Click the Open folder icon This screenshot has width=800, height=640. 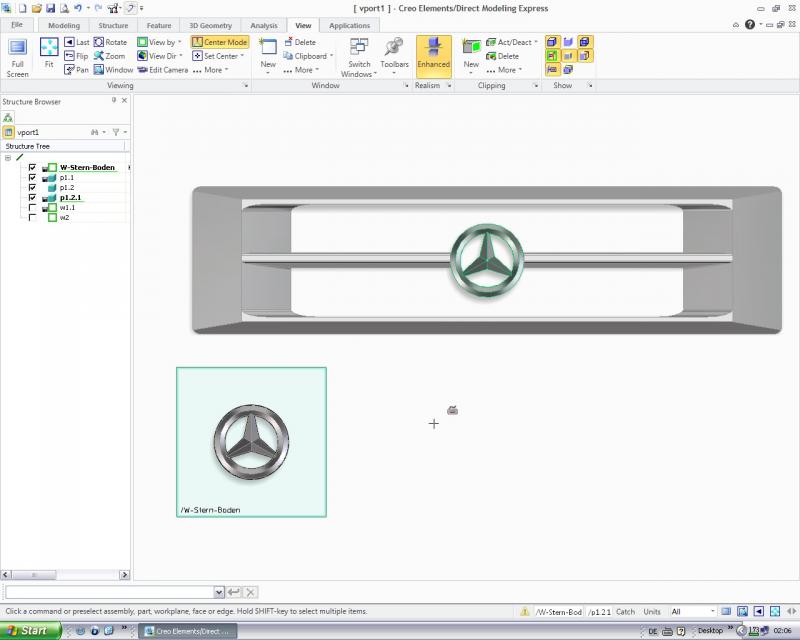click(37, 8)
